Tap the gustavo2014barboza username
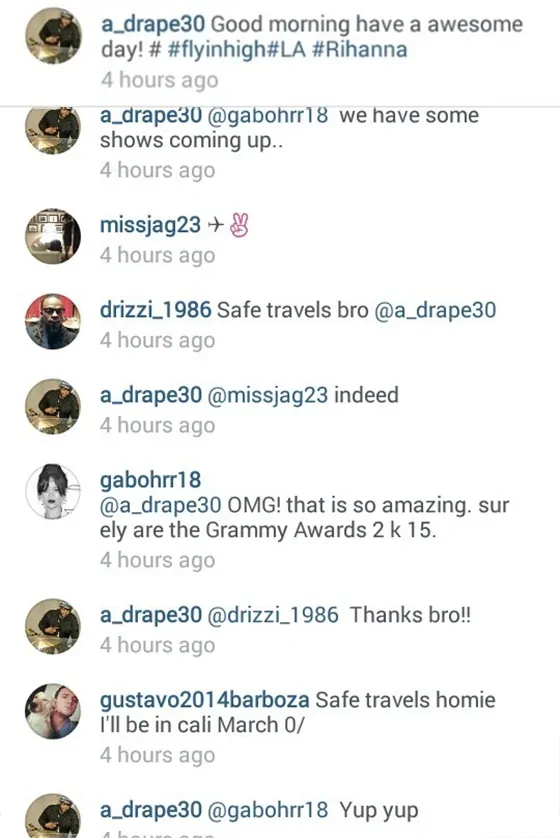Image resolution: width=560 pixels, height=838 pixels. tap(205, 700)
